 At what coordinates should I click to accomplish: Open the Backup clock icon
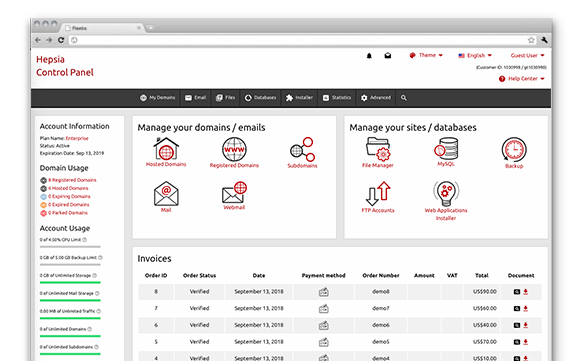(514, 149)
